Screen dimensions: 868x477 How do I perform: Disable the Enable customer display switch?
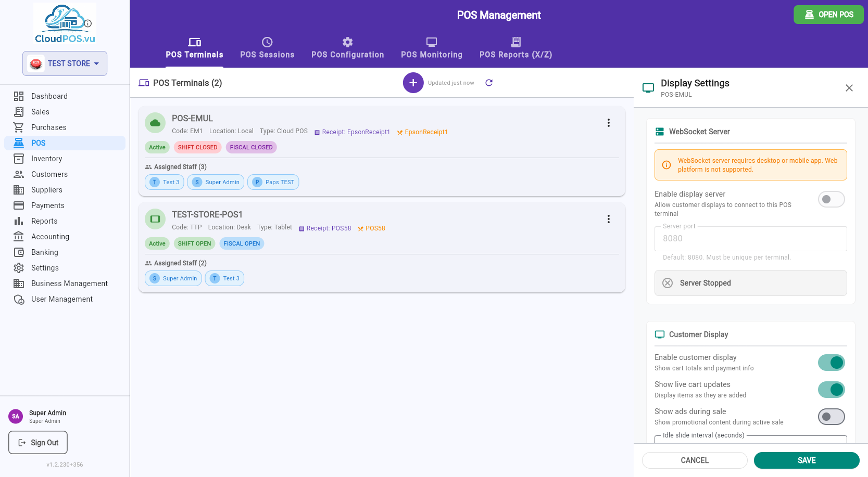pos(831,363)
